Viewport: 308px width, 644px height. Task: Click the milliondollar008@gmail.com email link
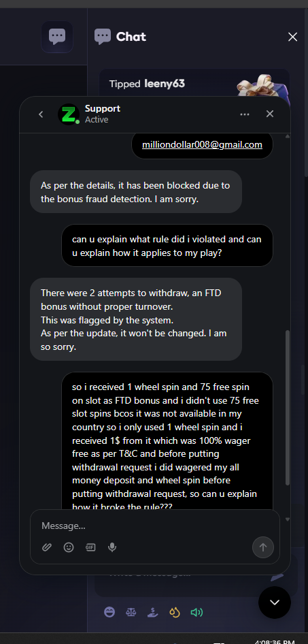point(202,144)
